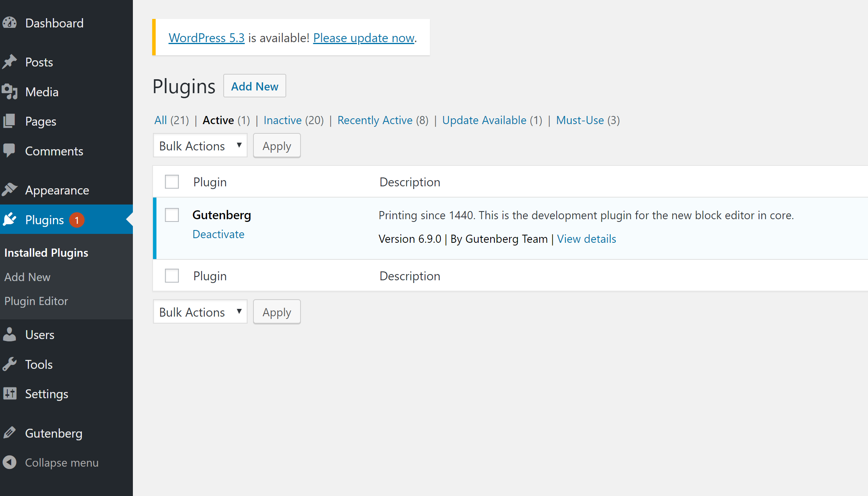The height and width of the screenshot is (496, 868).
Task: Click the Appearance paintbrush icon
Action: [x=10, y=189]
